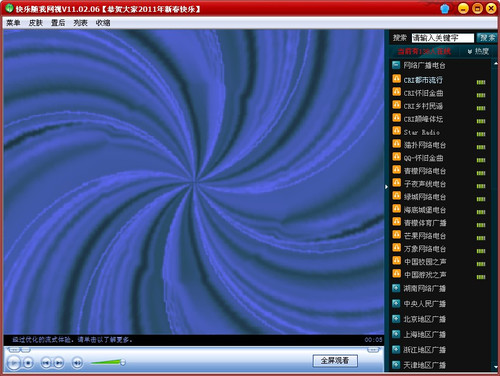Expand the 湖南网络广播 category
This screenshot has width=500, height=376.
(x=396, y=288)
